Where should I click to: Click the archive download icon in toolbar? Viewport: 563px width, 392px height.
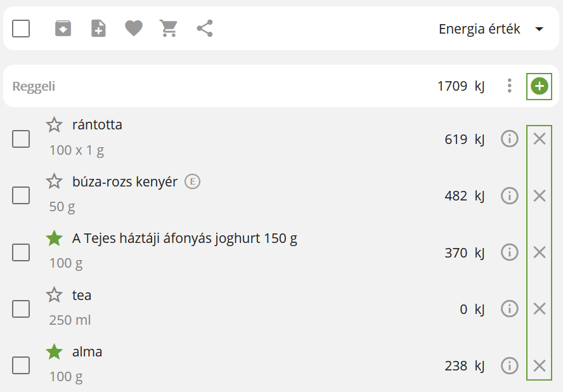click(x=63, y=29)
